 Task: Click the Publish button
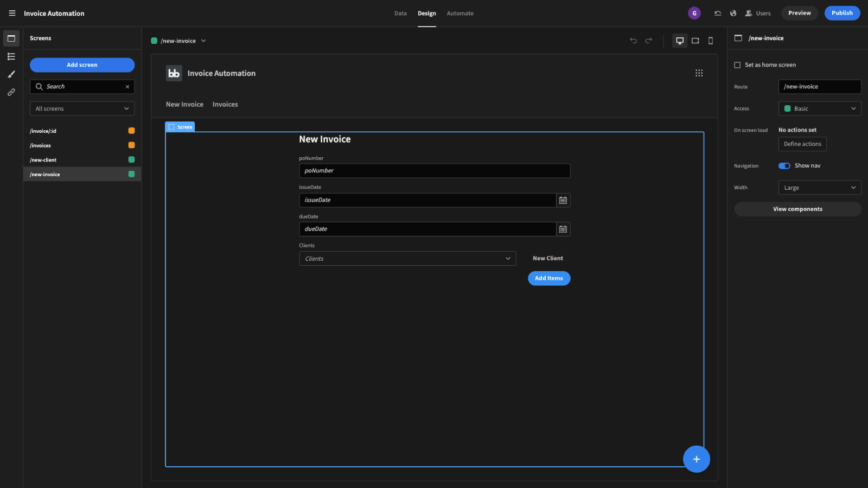[x=842, y=13]
